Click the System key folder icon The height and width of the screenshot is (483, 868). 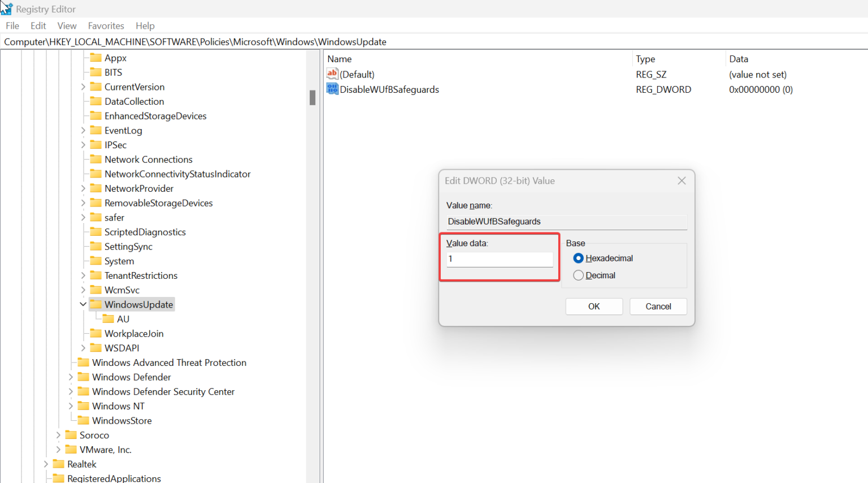click(96, 261)
